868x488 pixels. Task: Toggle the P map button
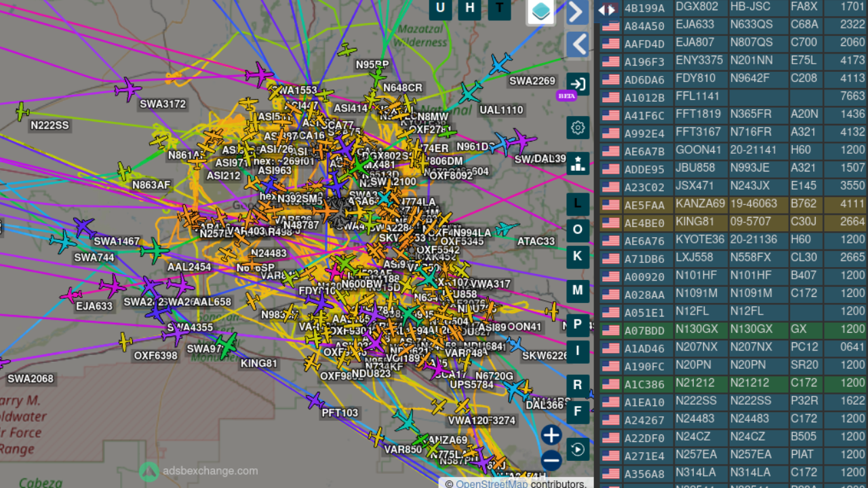578,324
